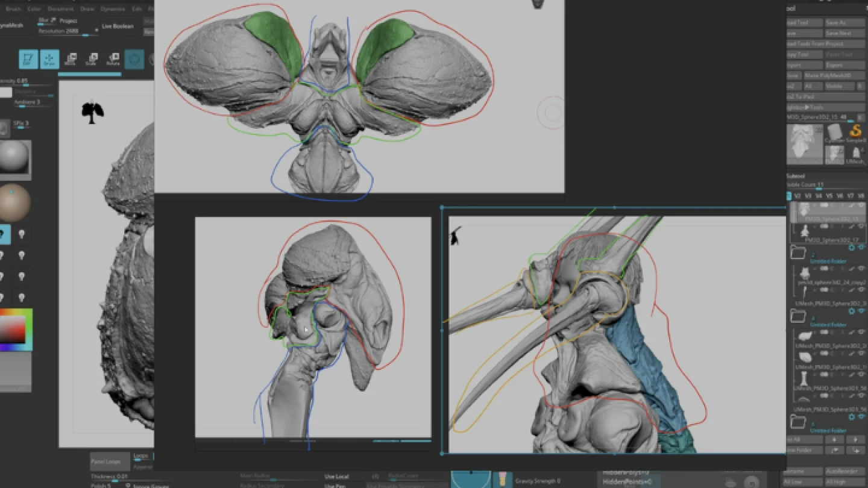Click the Panel Loops button
Viewport: 868px width, 488px height.
[110, 461]
